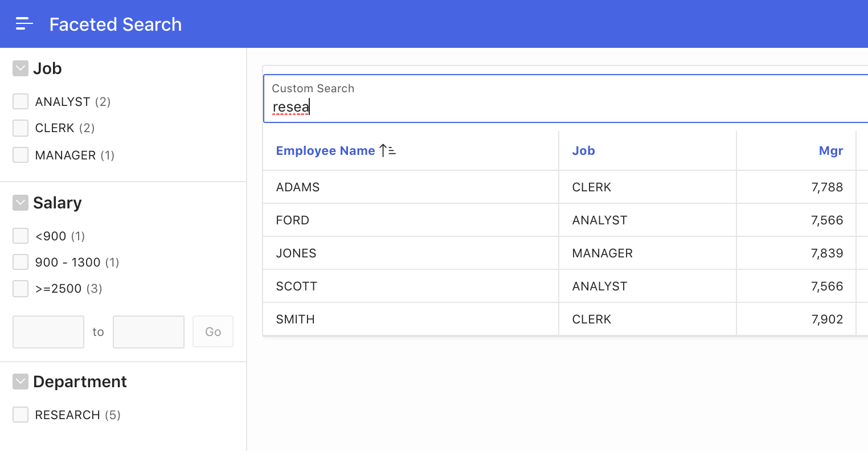This screenshot has width=868, height=451.
Task: Select the MANAGER job checkbox
Action: 21,155
